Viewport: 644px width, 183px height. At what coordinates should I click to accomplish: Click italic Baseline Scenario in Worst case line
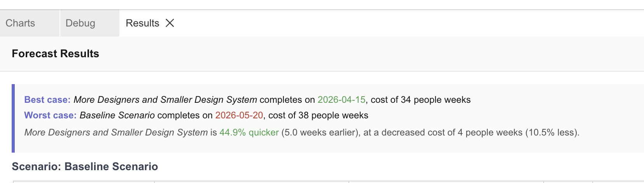coord(117,116)
